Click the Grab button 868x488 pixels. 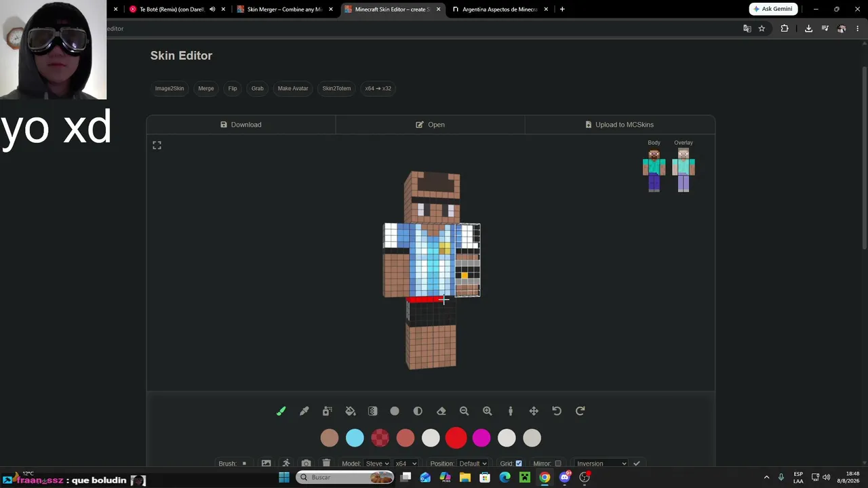click(x=258, y=88)
